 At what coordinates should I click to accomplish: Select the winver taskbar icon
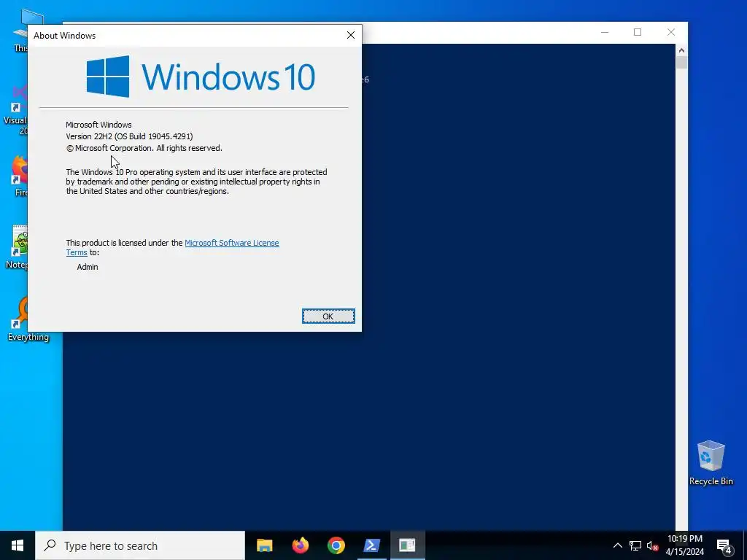tap(407, 545)
